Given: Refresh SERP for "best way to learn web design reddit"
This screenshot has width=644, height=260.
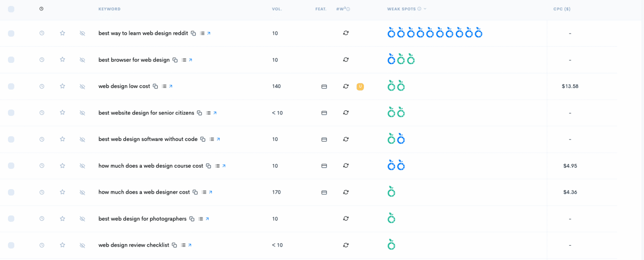Looking at the screenshot, I should click(346, 33).
